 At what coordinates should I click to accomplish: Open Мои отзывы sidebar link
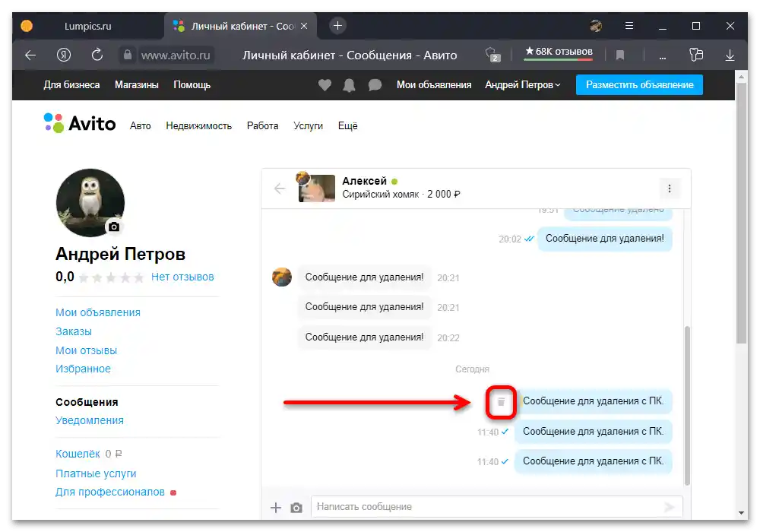(87, 350)
